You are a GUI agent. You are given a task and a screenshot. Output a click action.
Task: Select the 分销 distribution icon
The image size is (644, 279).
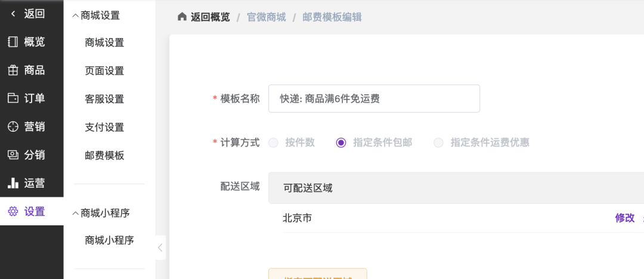[x=13, y=155]
